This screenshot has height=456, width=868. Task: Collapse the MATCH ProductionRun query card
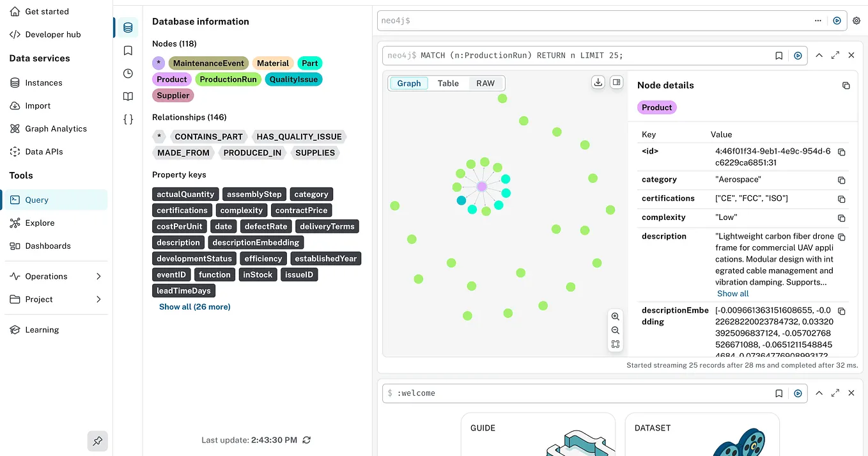point(819,55)
